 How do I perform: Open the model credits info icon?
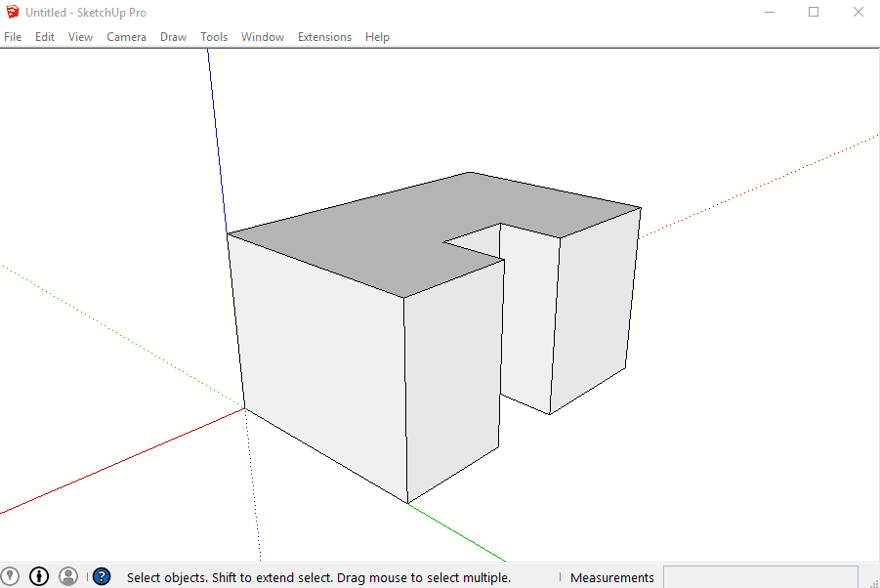tap(39, 576)
